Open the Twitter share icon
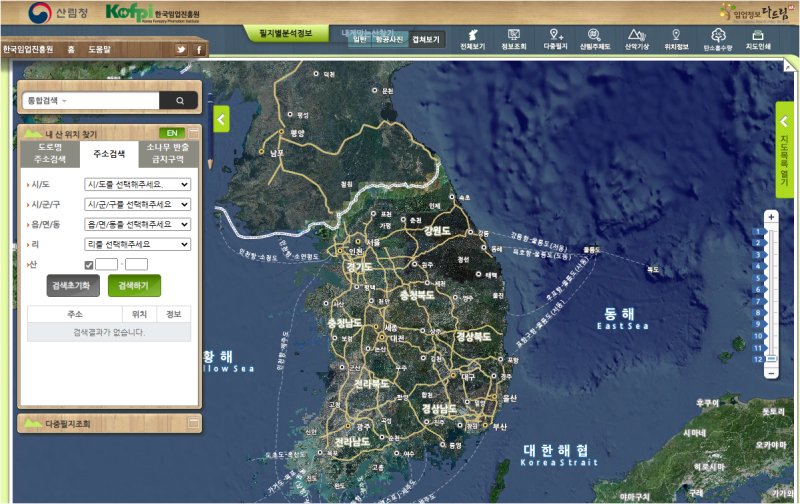Viewport: 800px width, 504px height. tap(181, 49)
